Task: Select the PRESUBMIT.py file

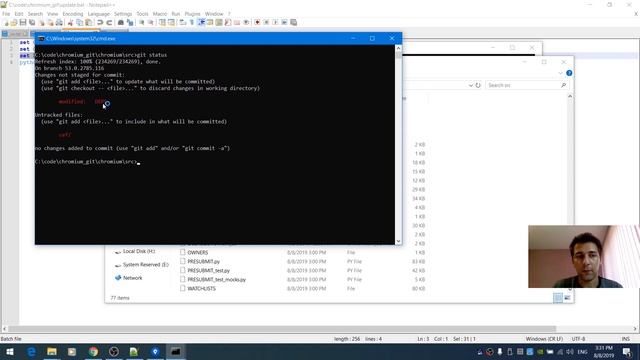Action: coord(204,262)
